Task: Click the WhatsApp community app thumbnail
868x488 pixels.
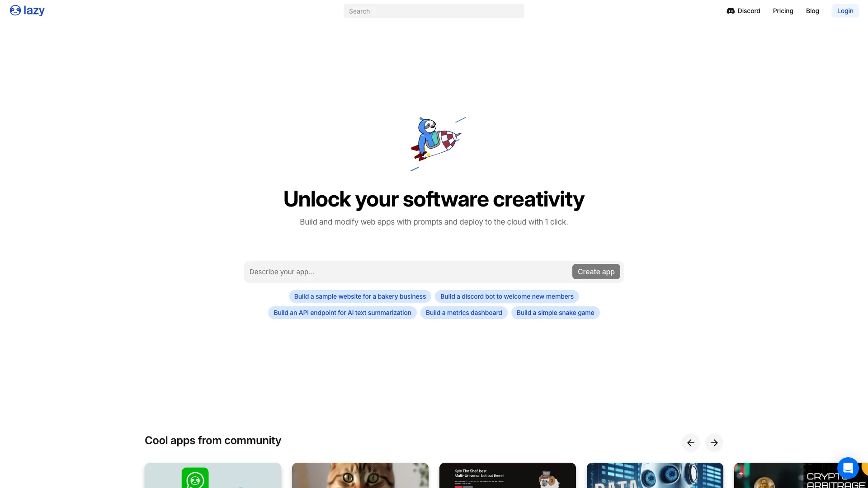Action: (x=213, y=475)
